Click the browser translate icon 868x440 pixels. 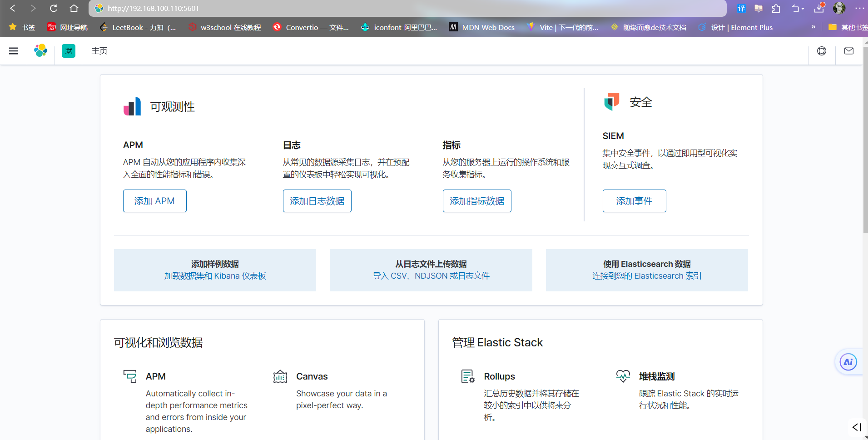741,8
